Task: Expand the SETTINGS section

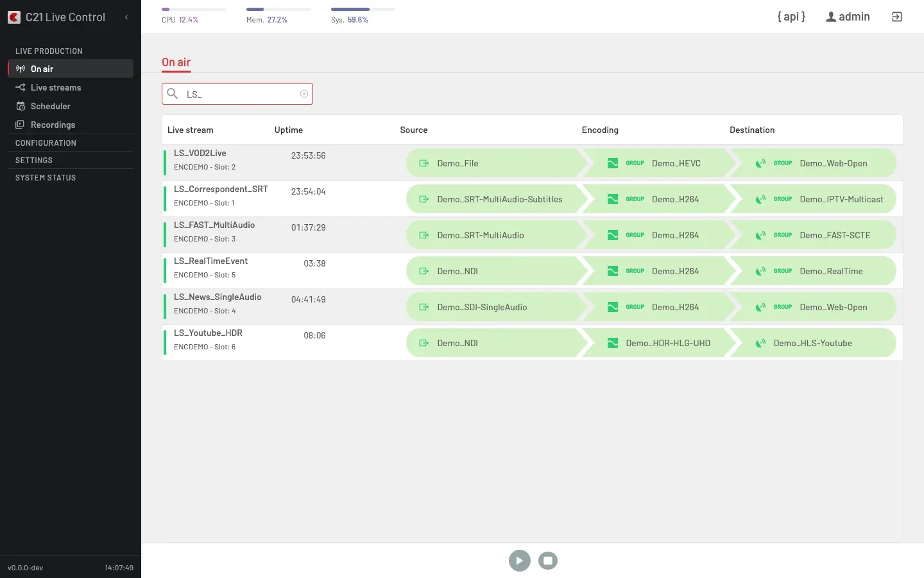Action: 34,160
